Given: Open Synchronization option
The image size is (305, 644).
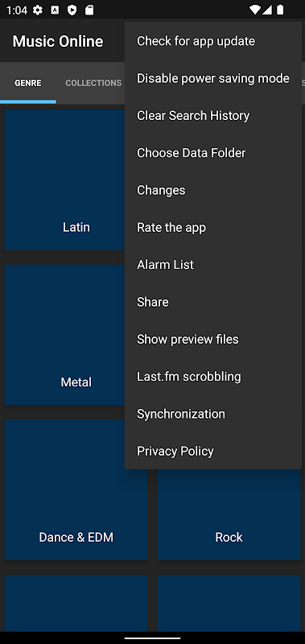Looking at the screenshot, I should 213,414.
